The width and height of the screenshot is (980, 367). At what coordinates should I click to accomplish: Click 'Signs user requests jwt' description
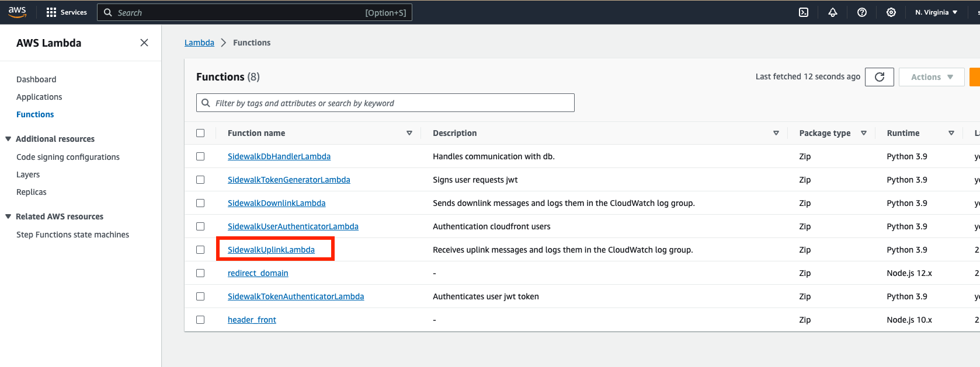[x=475, y=180]
